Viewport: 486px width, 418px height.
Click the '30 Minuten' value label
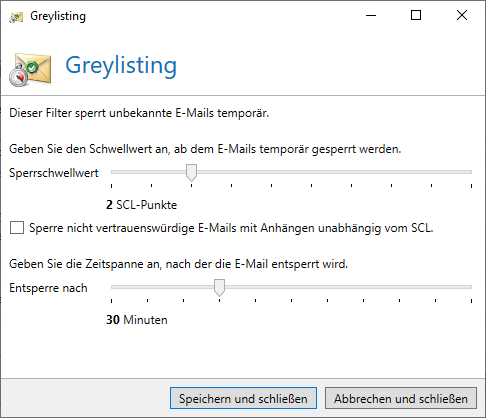click(137, 320)
